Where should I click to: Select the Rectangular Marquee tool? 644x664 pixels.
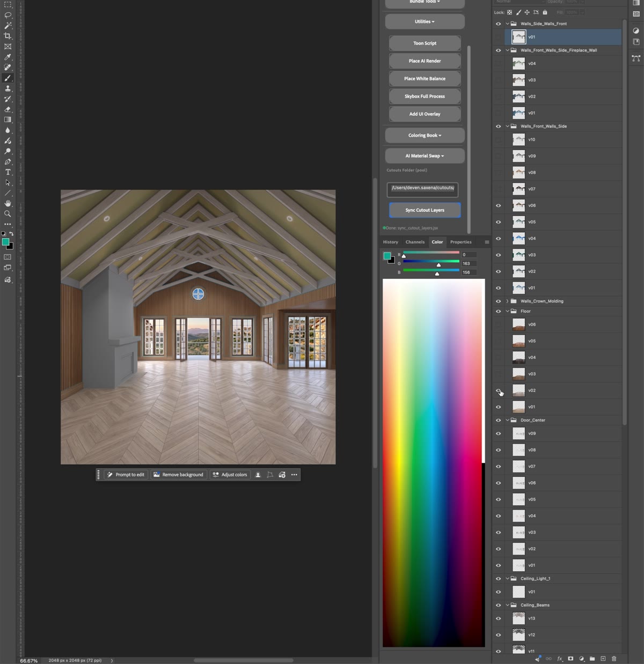(8, 5)
